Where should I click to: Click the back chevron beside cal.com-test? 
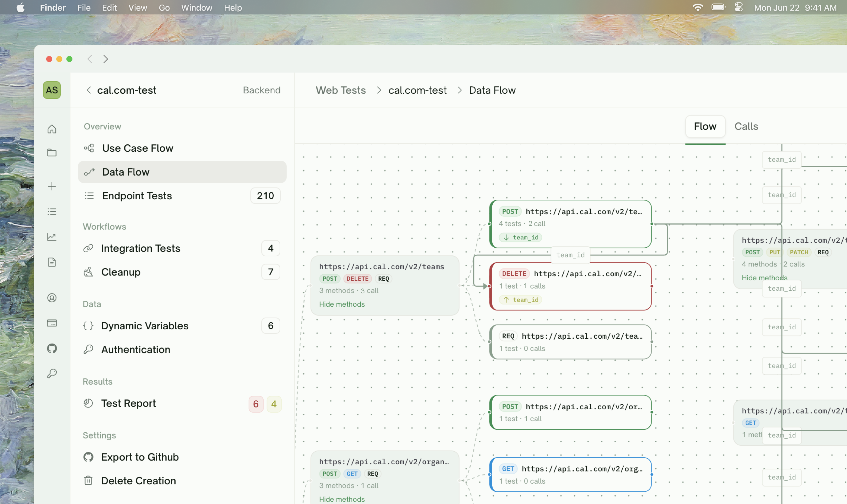(x=89, y=90)
